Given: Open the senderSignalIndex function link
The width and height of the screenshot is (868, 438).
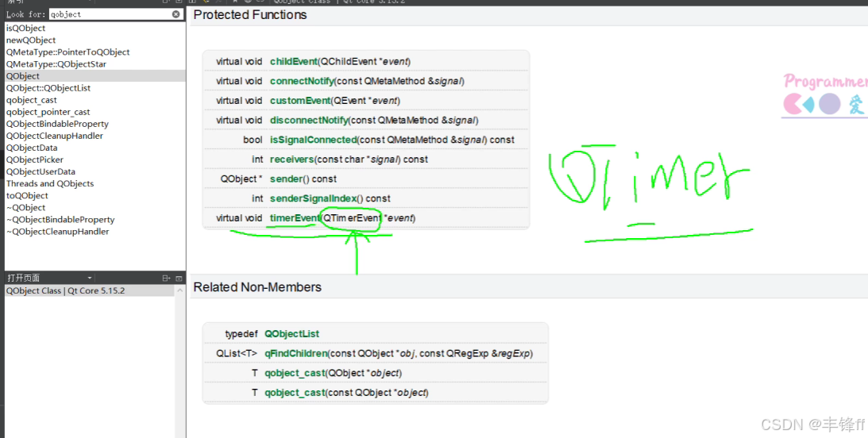Looking at the screenshot, I should [314, 198].
